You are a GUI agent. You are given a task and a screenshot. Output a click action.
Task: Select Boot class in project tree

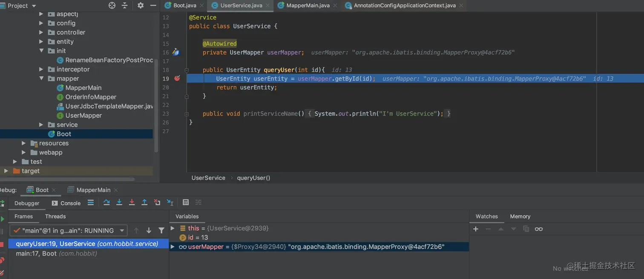pyautogui.click(x=59, y=134)
